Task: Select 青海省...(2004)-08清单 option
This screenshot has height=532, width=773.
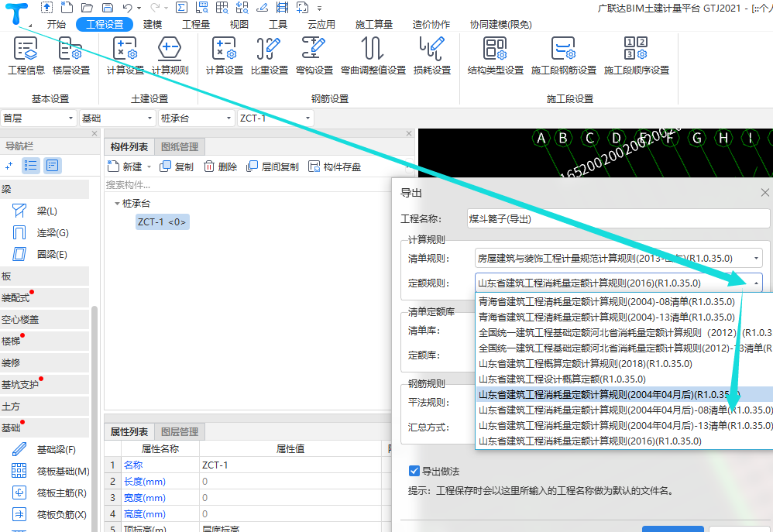Action: 624,302
